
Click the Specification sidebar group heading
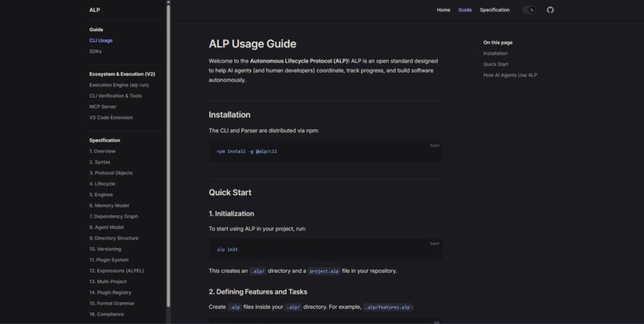click(105, 140)
